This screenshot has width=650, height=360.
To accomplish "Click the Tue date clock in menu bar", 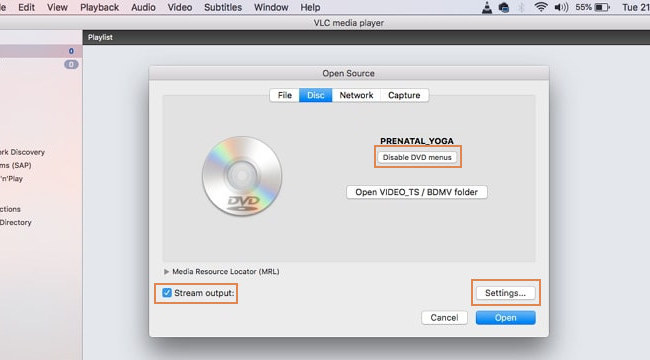I will click(636, 7).
